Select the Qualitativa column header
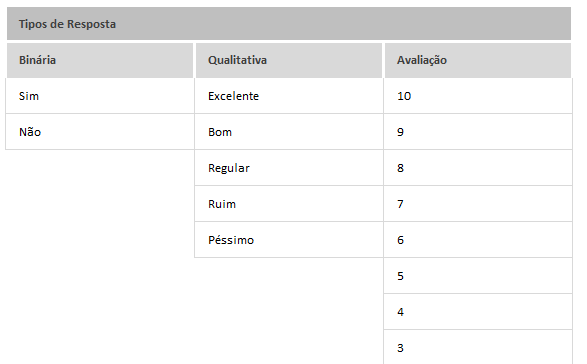This screenshot has height=364, width=587. [289, 60]
